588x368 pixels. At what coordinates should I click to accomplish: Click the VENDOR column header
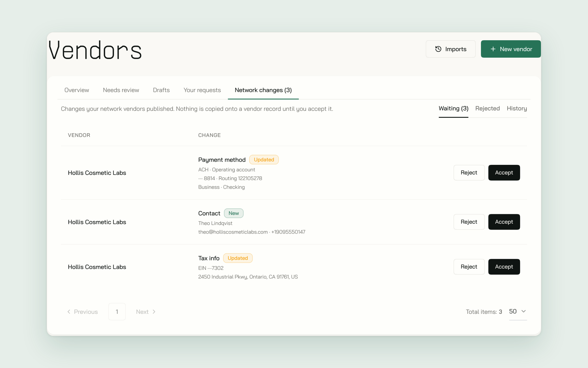click(x=79, y=135)
